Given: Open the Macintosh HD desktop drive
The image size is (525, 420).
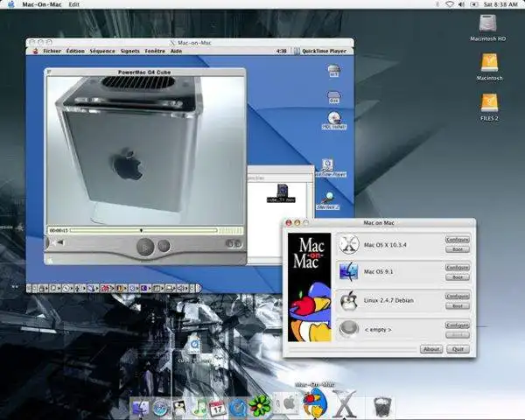Looking at the screenshot, I should 489,24.
